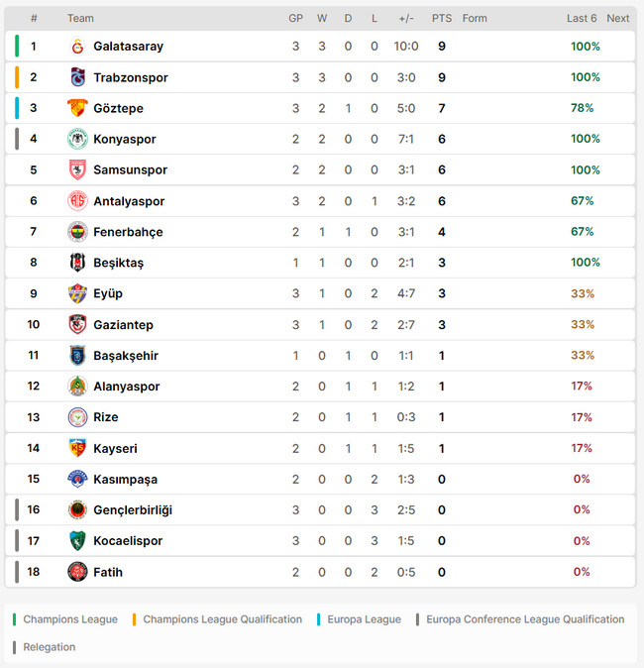Click the Fatih club crest icon
Screen dimensions: 644x668
(x=77, y=572)
